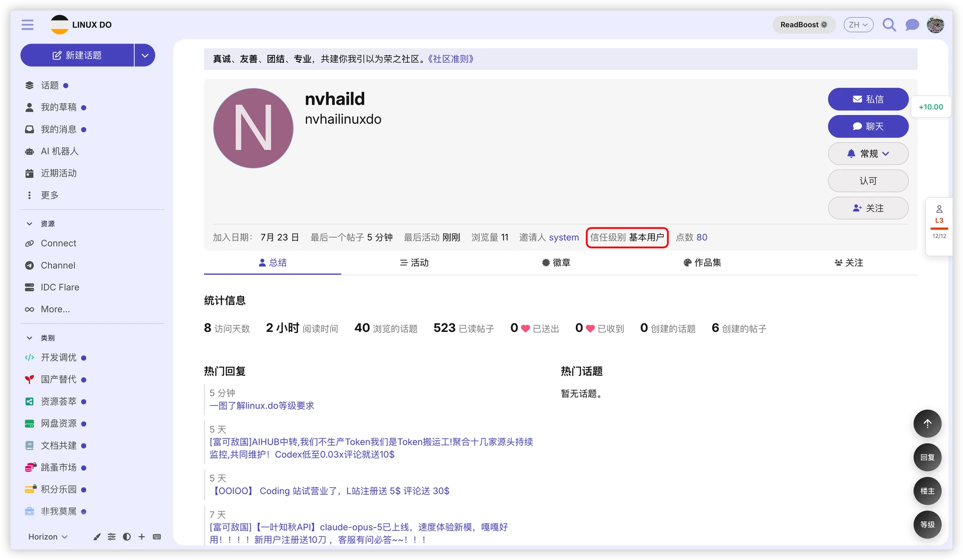Click the 回复 floating button
The width and height of the screenshot is (963, 560).
click(927, 457)
